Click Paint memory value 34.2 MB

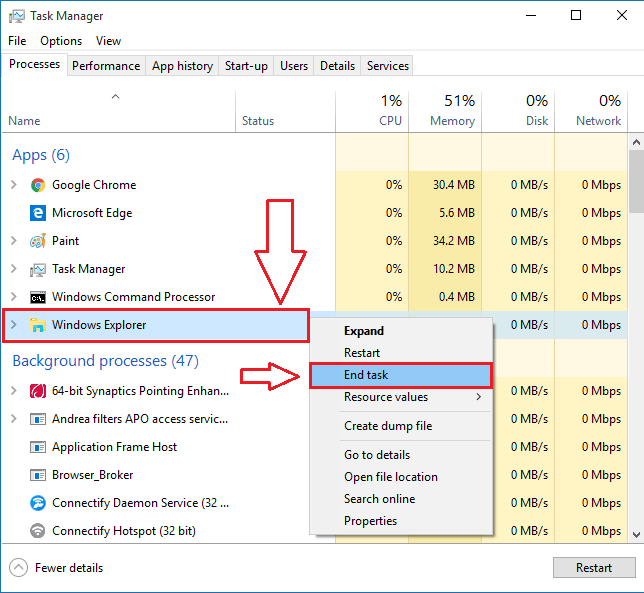(x=453, y=241)
